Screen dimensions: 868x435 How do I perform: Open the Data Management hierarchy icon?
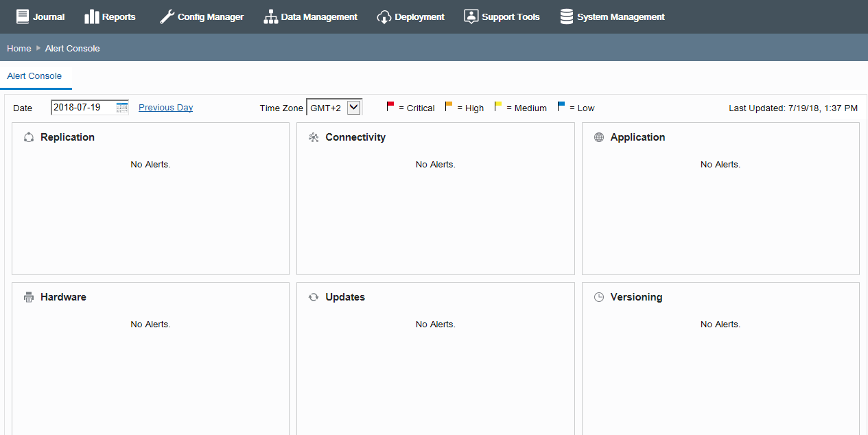[x=270, y=16]
